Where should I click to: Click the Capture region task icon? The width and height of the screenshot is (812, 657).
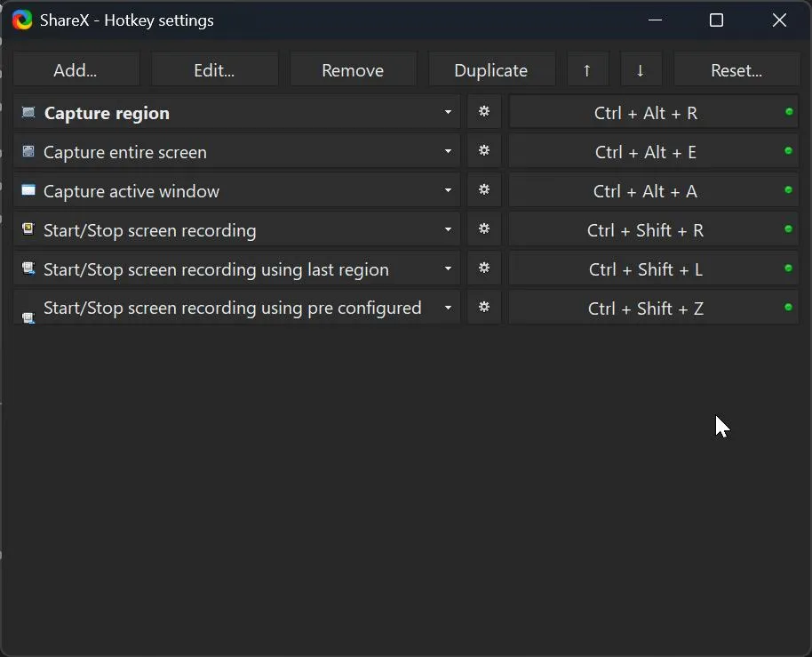coord(28,112)
